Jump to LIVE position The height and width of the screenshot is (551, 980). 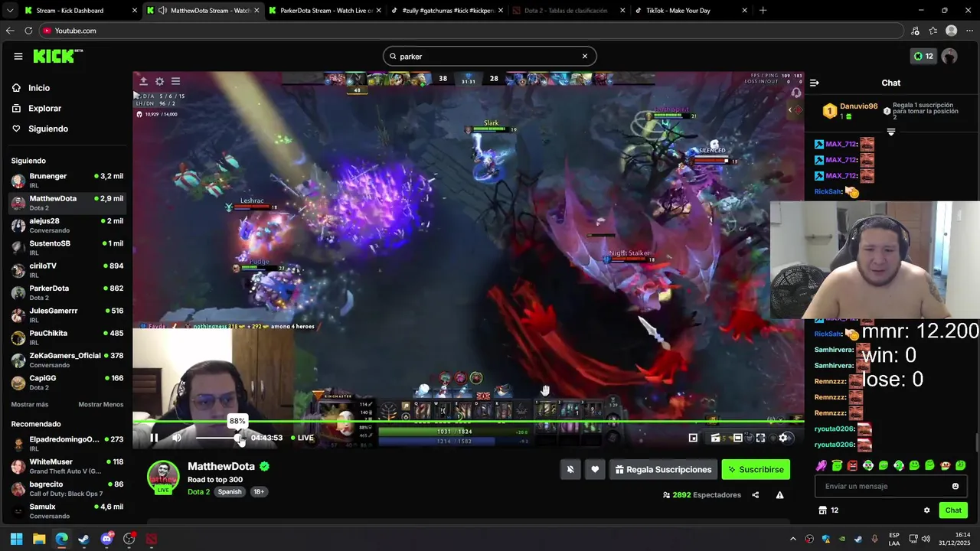coord(302,438)
